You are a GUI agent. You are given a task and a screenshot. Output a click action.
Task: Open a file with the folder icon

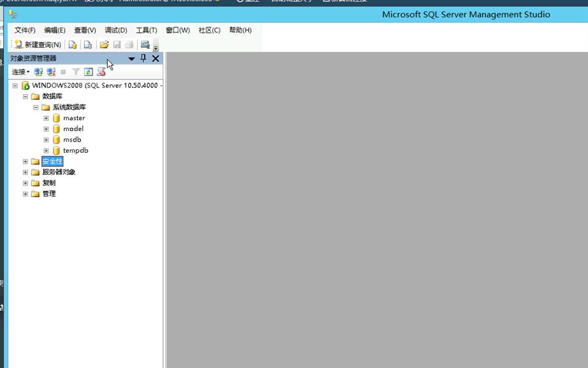tap(104, 45)
